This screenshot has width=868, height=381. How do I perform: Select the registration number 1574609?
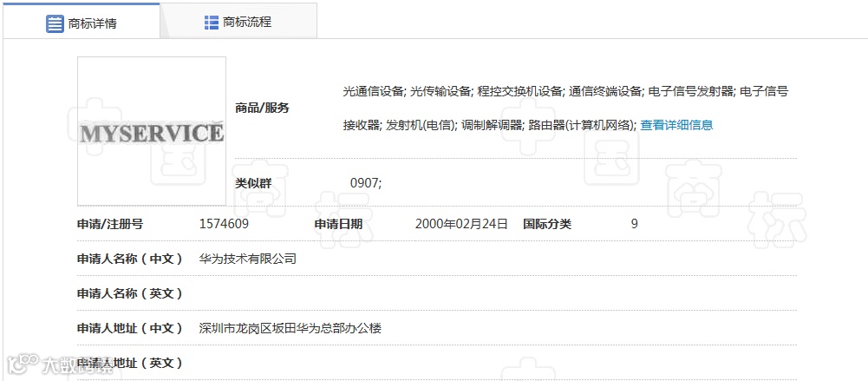pos(224,224)
